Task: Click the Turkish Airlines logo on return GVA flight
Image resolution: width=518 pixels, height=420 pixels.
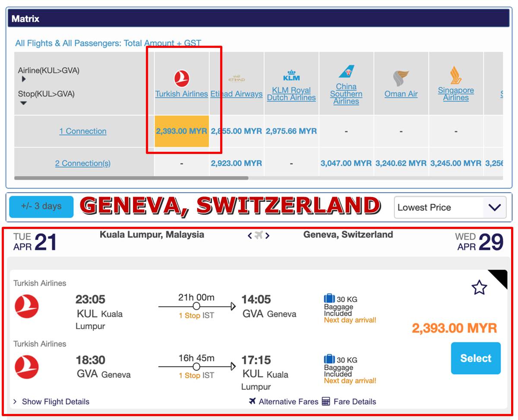Action: (x=27, y=367)
